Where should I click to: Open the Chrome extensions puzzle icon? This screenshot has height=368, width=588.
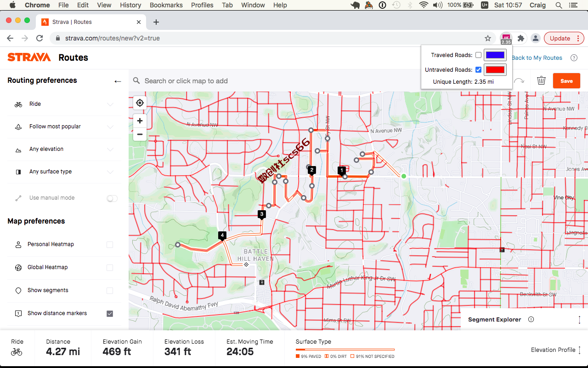pyautogui.click(x=520, y=38)
